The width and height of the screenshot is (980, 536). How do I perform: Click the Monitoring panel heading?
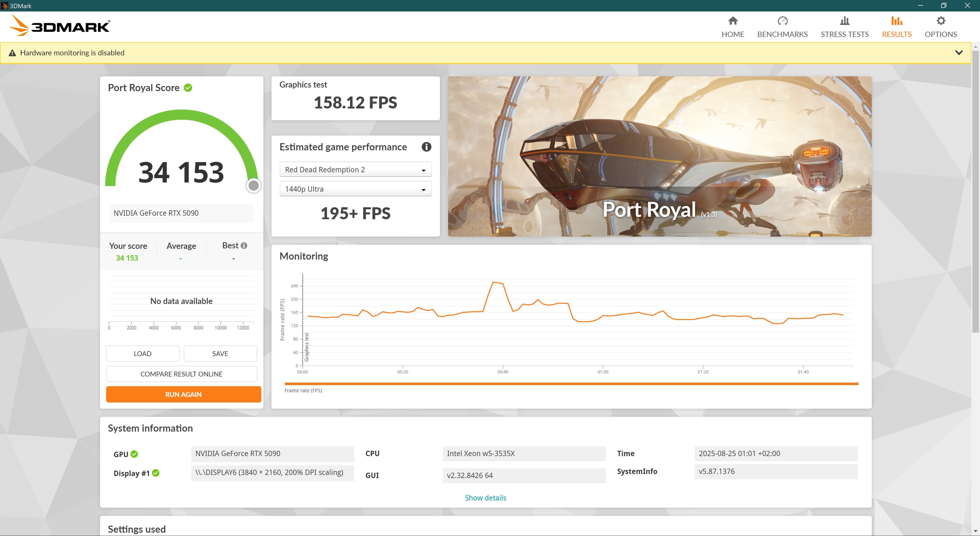point(304,256)
